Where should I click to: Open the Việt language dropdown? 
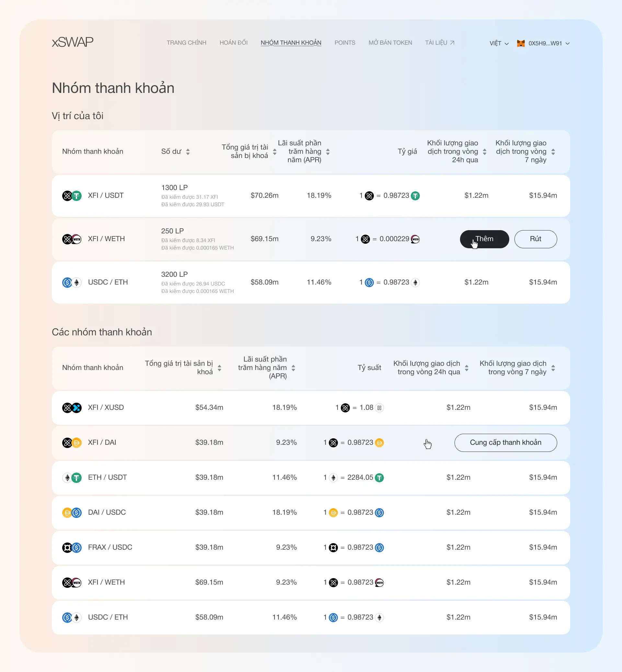coord(499,43)
